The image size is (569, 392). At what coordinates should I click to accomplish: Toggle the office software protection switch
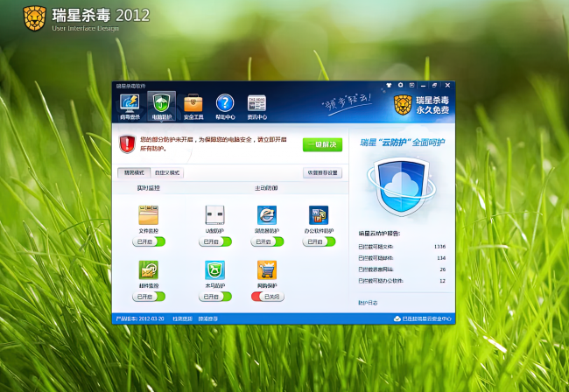319,241
